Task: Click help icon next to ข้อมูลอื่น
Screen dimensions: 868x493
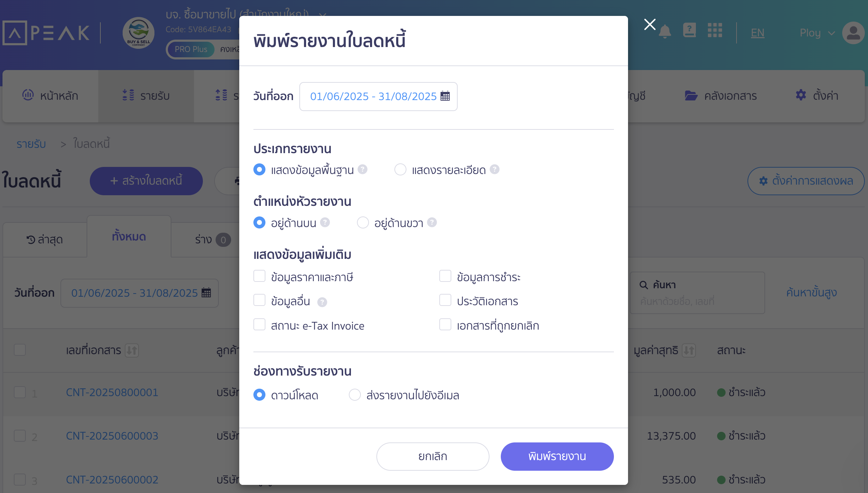Action: coord(322,302)
